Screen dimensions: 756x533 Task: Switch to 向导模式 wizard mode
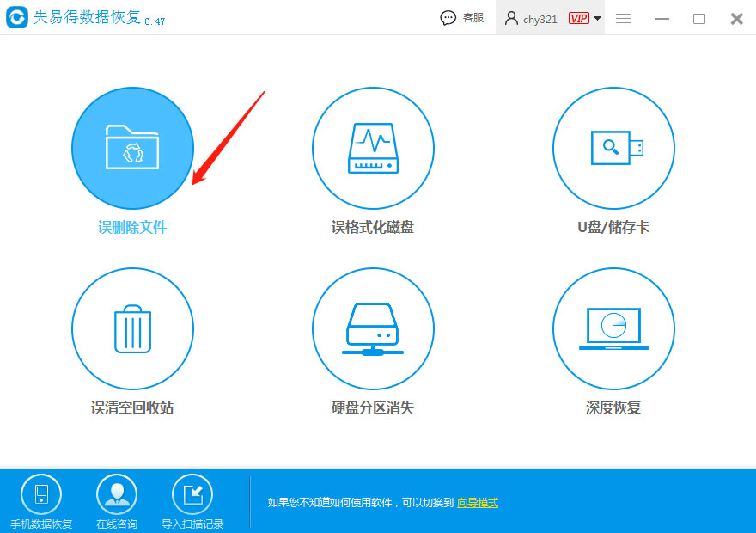point(478,502)
